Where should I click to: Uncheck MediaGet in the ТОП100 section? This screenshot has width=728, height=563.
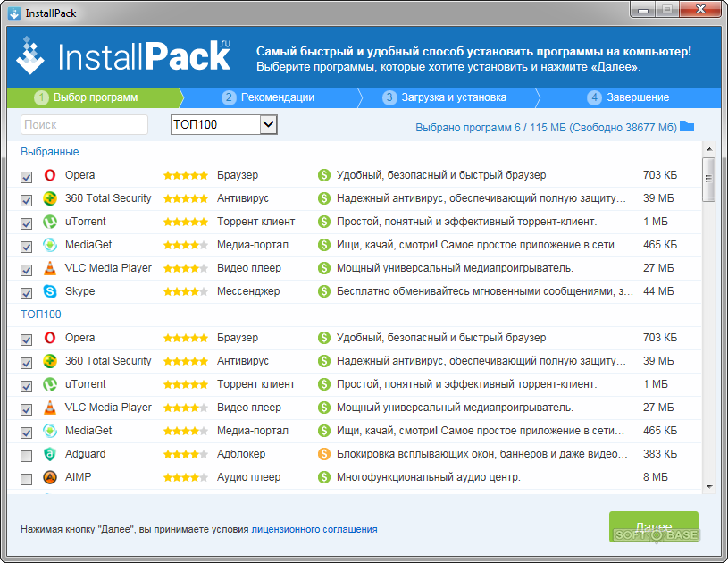pos(27,433)
